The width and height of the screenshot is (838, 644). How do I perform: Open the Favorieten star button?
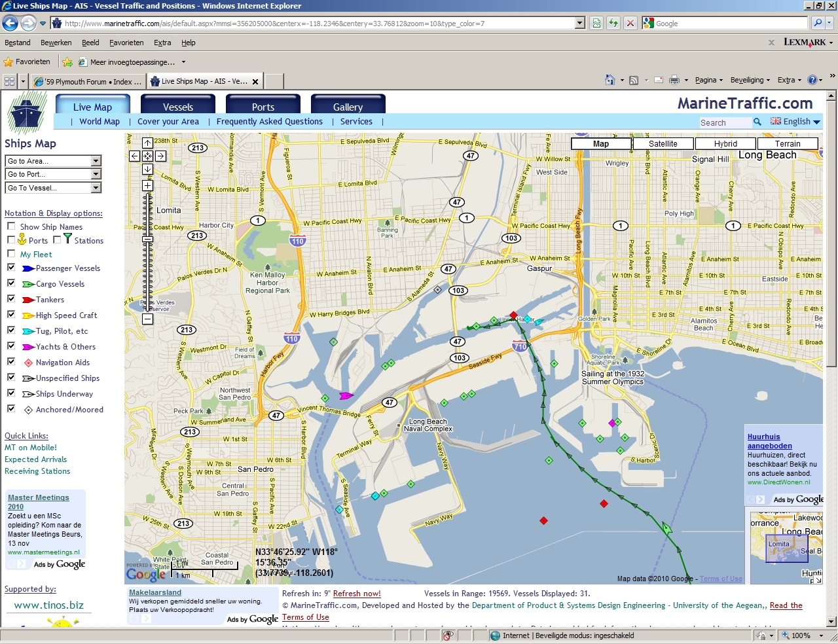click(27, 62)
